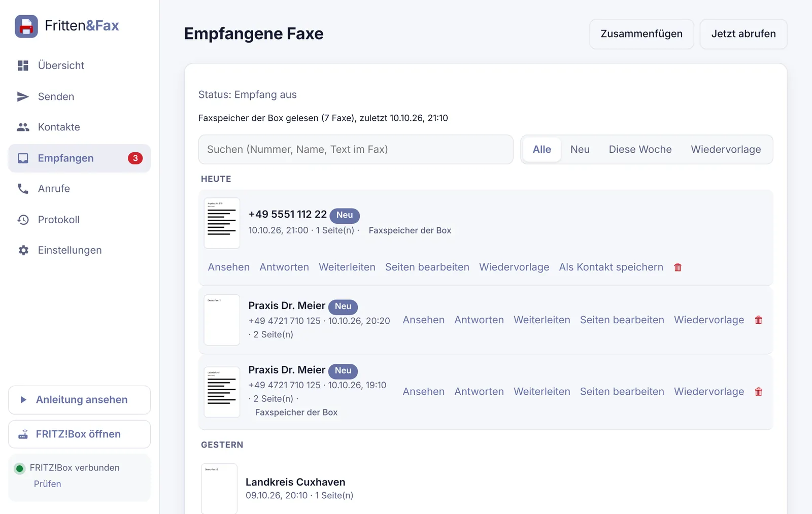Open Kontakte in the sidebar
812x514 pixels.
click(80, 127)
